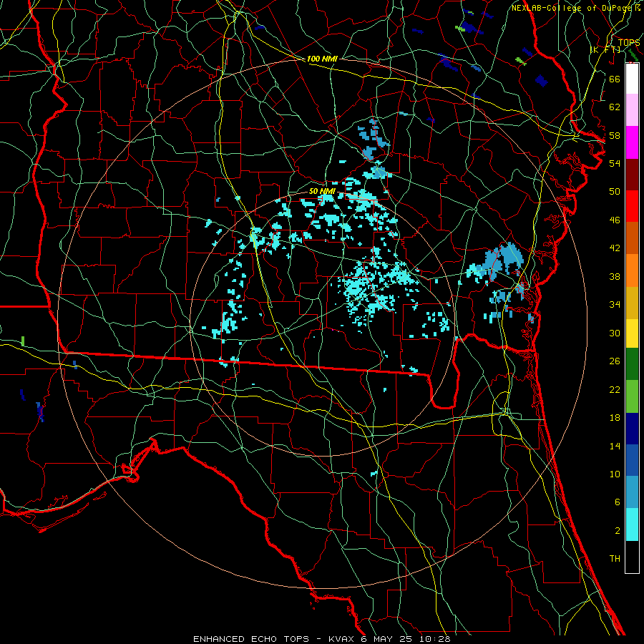Click the dark red legend swatch

[632, 175]
